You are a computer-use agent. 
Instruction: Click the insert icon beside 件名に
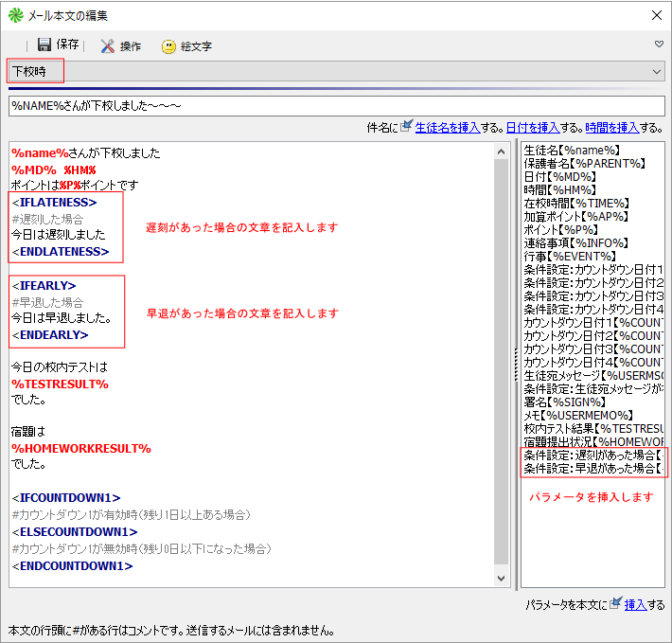click(407, 126)
